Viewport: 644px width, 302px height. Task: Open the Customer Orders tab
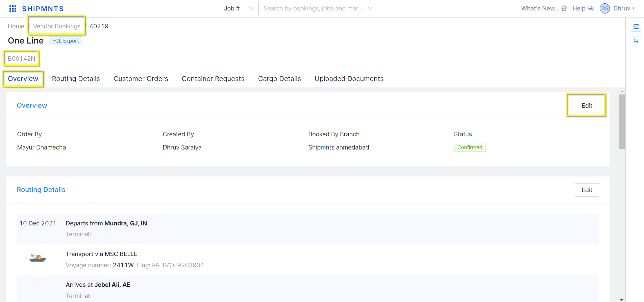point(141,79)
